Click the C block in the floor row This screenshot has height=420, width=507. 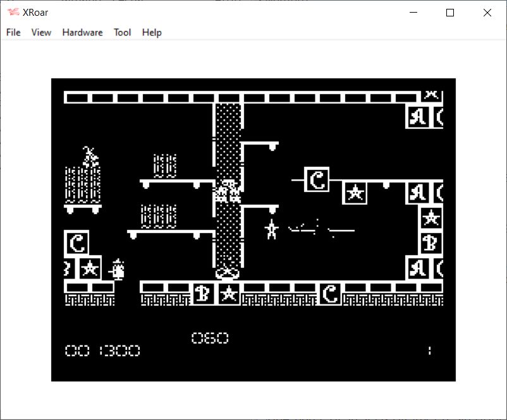point(329,294)
